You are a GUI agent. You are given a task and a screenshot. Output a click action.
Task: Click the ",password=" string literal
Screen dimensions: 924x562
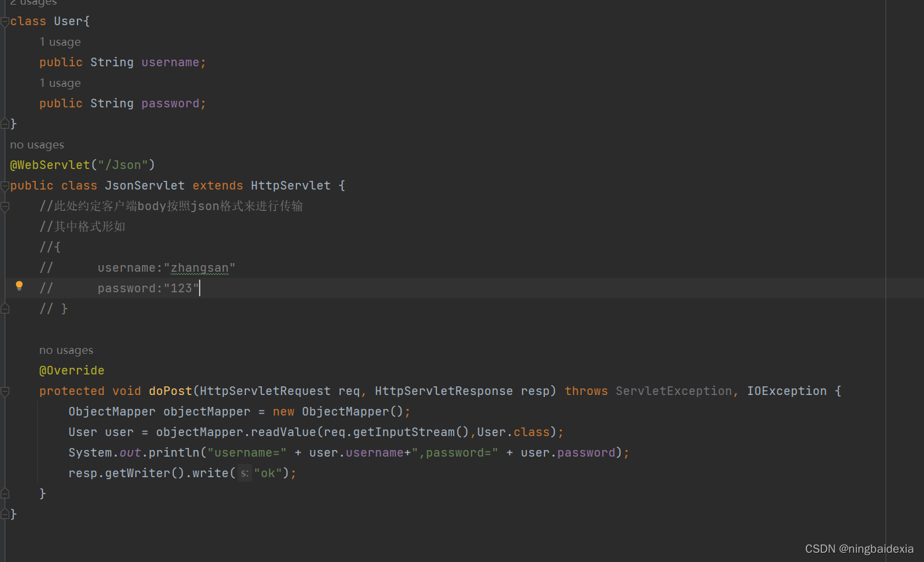455,453
